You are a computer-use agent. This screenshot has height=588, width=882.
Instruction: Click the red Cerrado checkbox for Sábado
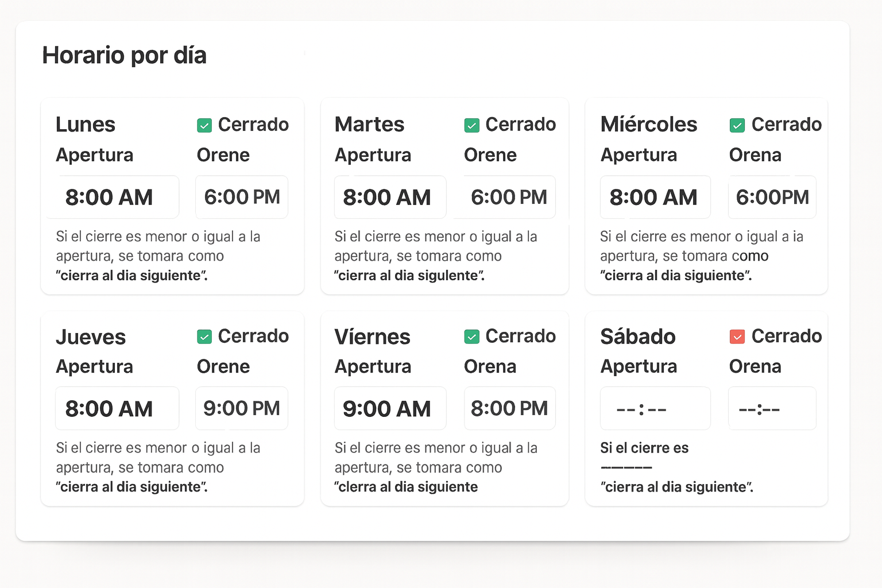(x=737, y=337)
